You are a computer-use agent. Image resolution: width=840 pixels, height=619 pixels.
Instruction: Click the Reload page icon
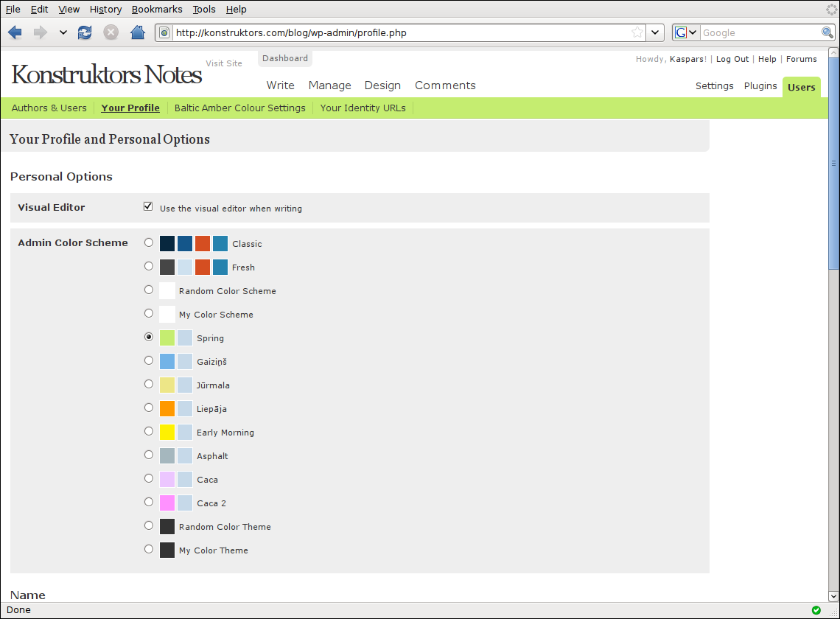tap(85, 32)
